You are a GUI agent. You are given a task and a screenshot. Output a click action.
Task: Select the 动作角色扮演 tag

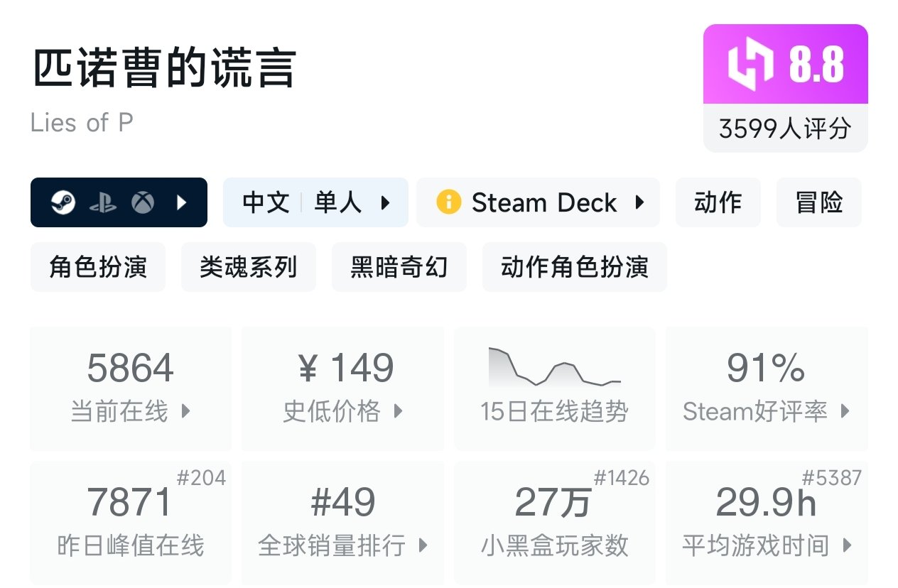(x=574, y=267)
